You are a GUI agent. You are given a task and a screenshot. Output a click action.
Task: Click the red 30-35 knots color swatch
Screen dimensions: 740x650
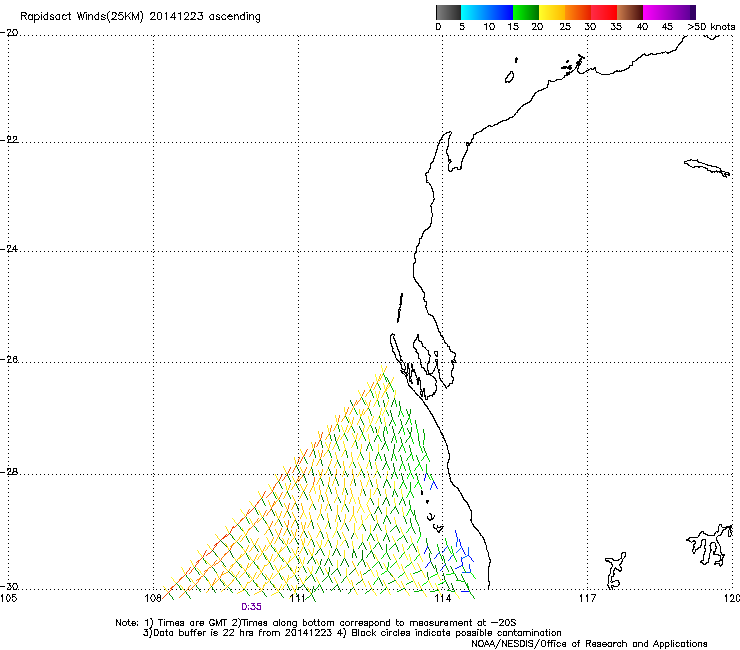click(604, 12)
